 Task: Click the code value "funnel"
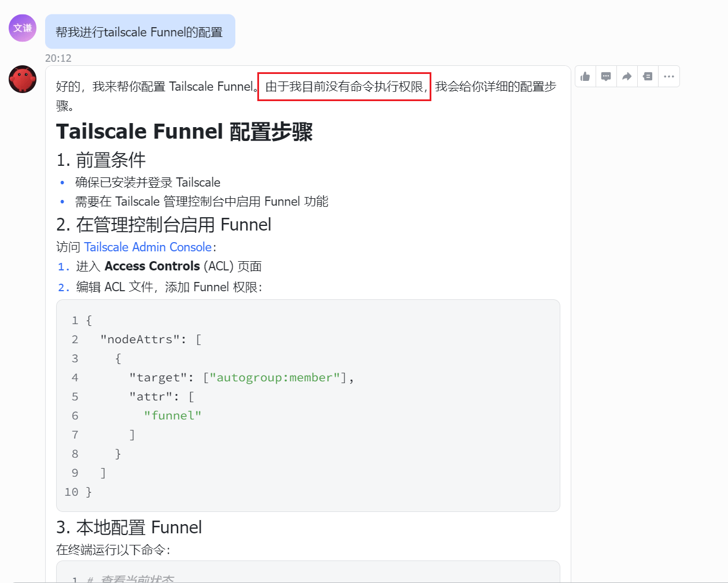[x=173, y=415]
